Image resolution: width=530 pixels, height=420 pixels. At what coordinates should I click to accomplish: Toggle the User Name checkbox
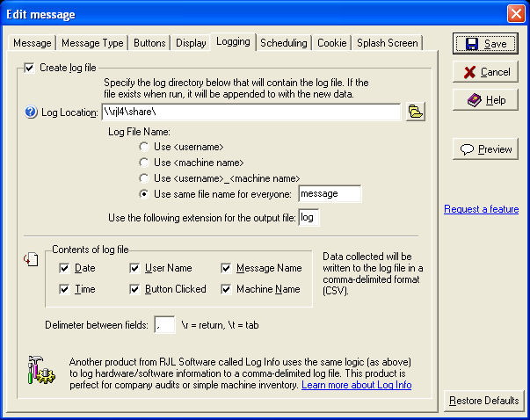pyautogui.click(x=134, y=268)
